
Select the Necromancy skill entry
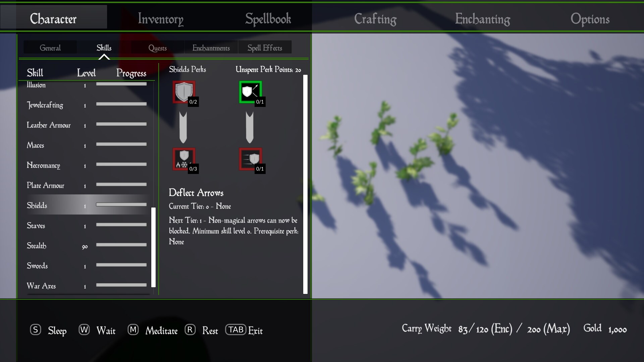pos(44,165)
